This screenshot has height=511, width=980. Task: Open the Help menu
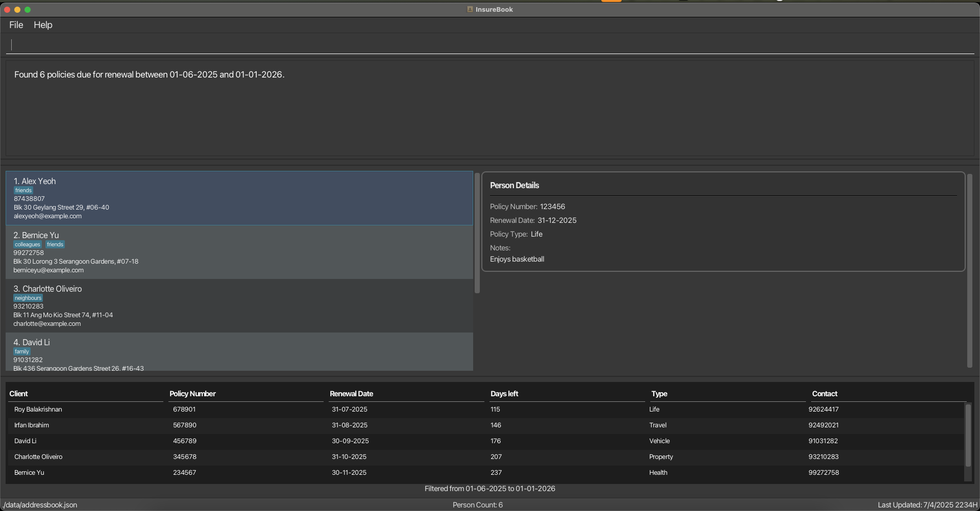pyautogui.click(x=43, y=25)
